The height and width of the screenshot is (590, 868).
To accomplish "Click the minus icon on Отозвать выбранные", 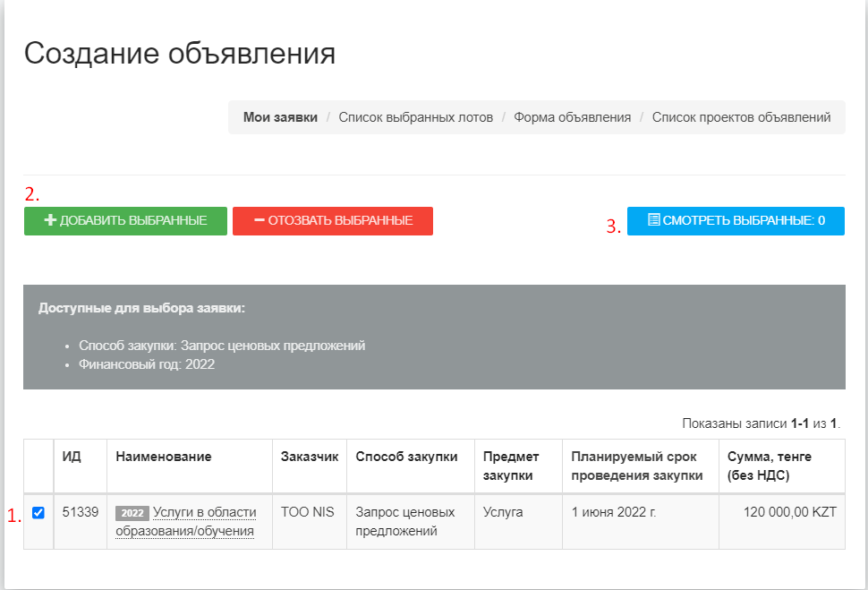I will tap(260, 221).
